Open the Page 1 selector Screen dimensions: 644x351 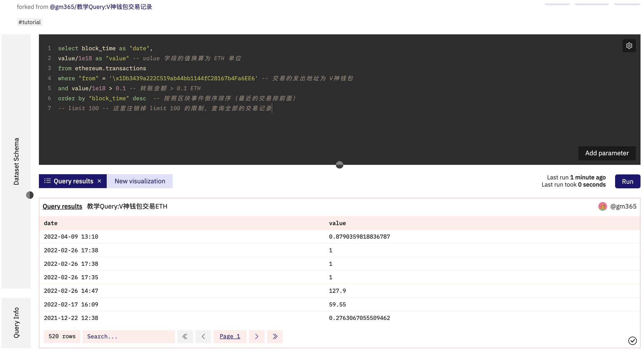click(x=230, y=337)
